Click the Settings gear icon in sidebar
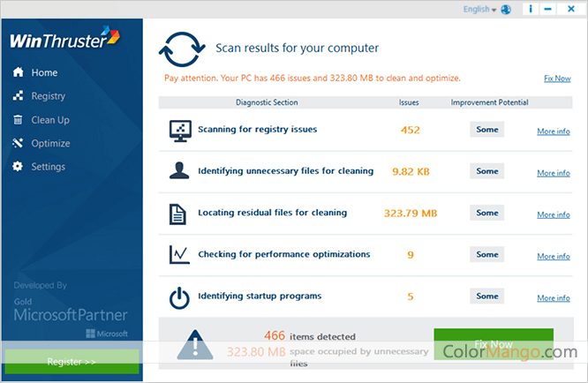This screenshot has height=383, width=588. tap(18, 166)
